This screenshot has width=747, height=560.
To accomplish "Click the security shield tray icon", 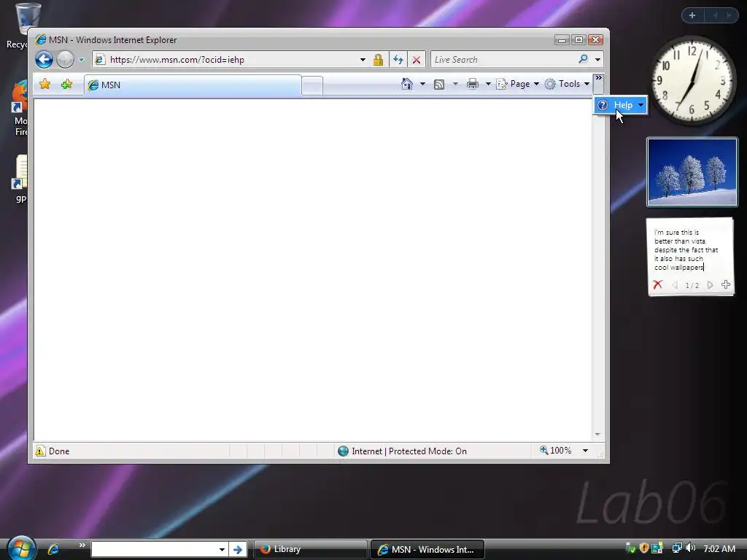I will coord(643,548).
